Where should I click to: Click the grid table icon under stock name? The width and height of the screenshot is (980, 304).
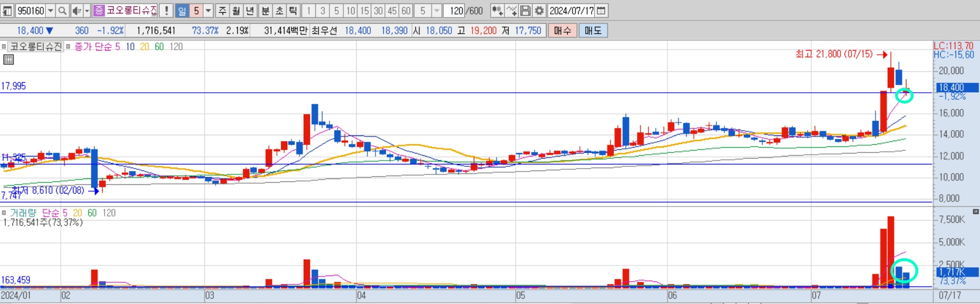[8, 60]
